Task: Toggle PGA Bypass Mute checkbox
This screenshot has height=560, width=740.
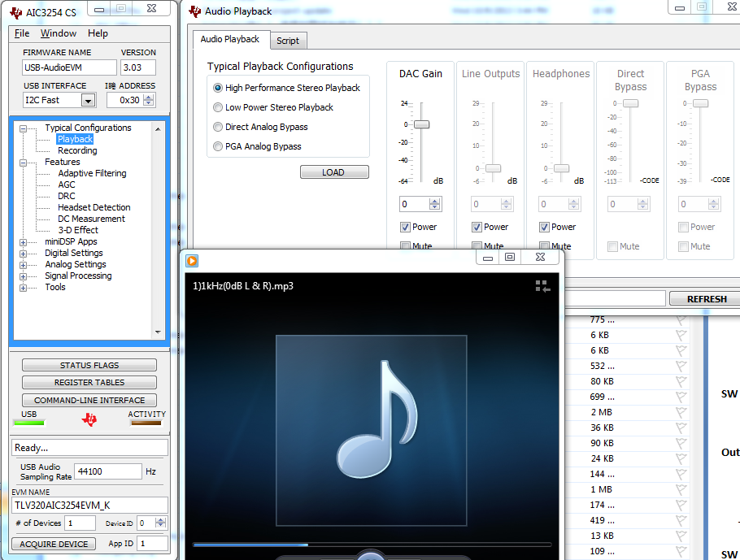Action: [x=683, y=246]
